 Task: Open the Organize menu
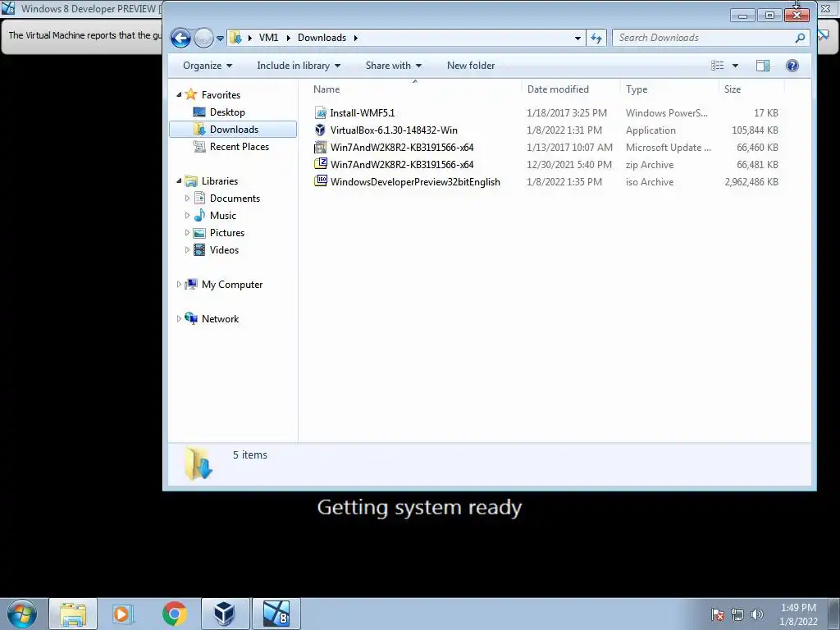pyautogui.click(x=208, y=66)
